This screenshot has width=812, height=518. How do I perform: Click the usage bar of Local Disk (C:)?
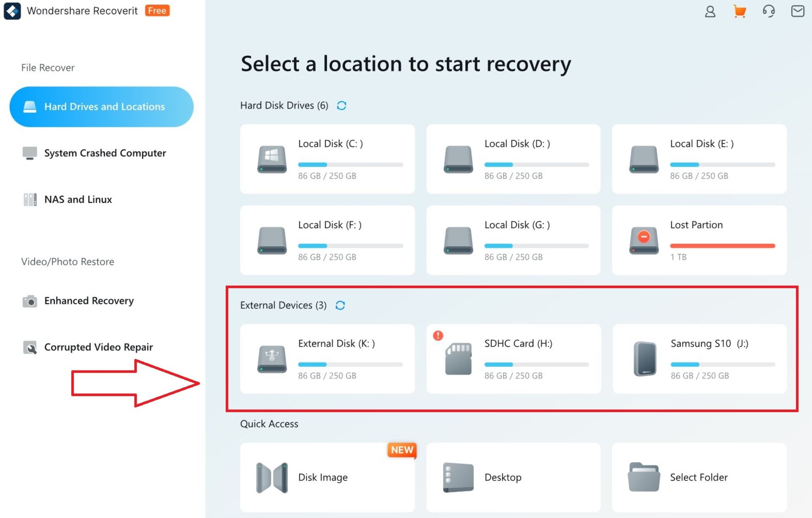(351, 164)
